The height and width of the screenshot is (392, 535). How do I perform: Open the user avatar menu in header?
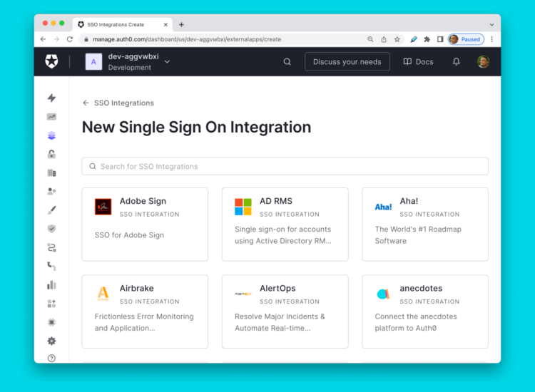pyautogui.click(x=483, y=62)
